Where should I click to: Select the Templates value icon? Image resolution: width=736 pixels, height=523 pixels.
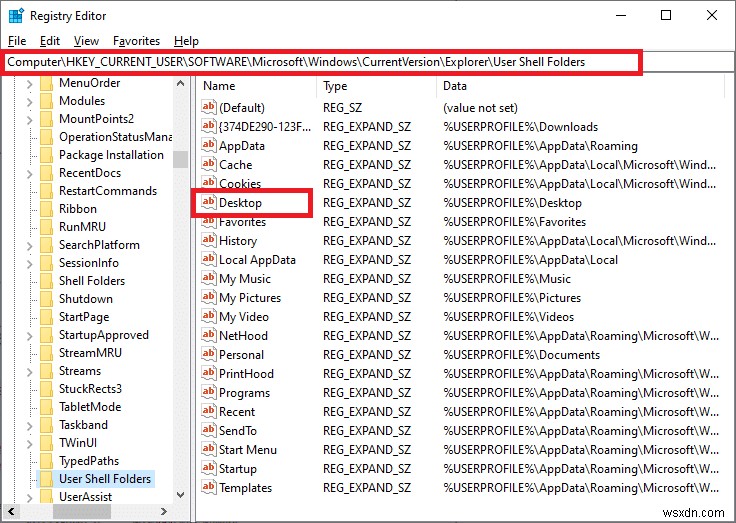tap(208, 487)
